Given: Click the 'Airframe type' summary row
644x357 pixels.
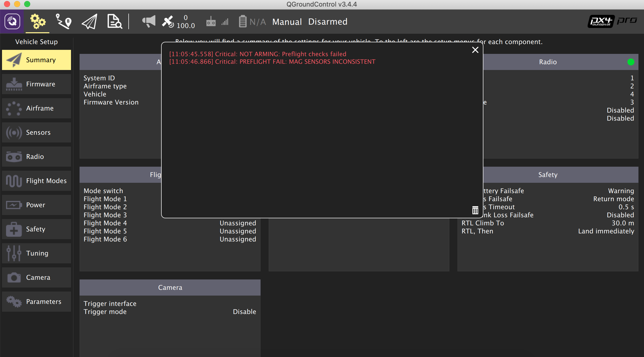Looking at the screenshot, I should click(x=105, y=86).
